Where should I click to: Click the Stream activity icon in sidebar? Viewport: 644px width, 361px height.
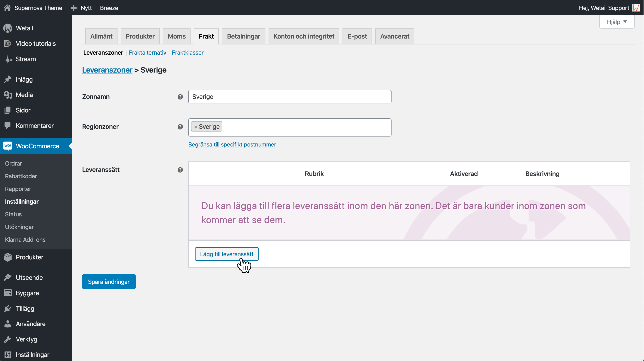click(x=8, y=59)
